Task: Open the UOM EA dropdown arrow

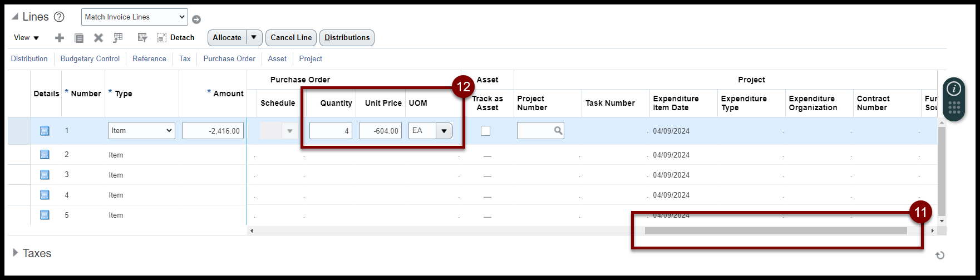Action: coord(444,131)
